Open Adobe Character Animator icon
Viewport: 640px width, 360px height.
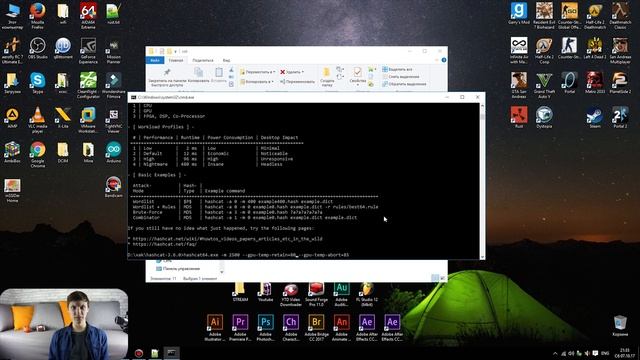[x=291, y=328]
